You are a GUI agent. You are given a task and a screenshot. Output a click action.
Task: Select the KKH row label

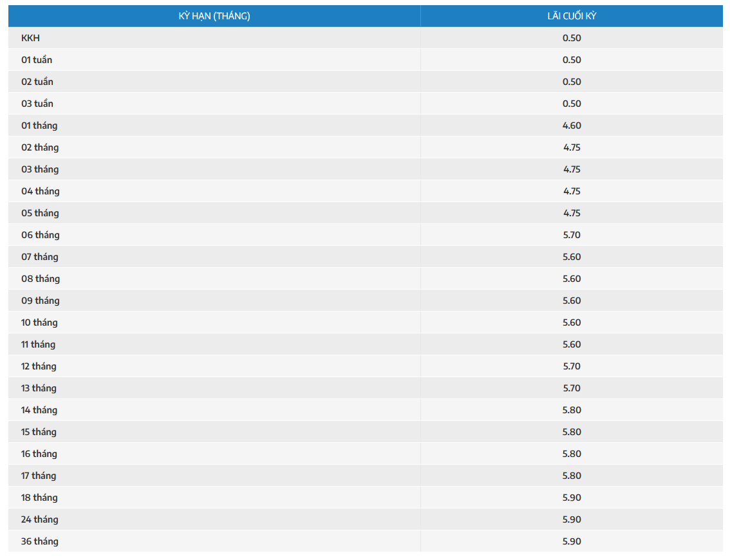pyautogui.click(x=30, y=38)
